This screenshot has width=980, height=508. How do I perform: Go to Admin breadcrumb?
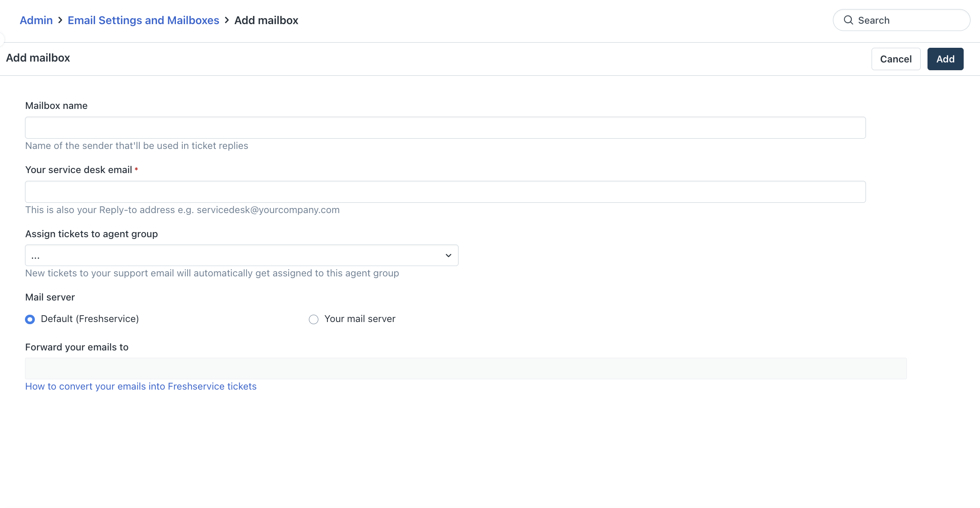(36, 20)
